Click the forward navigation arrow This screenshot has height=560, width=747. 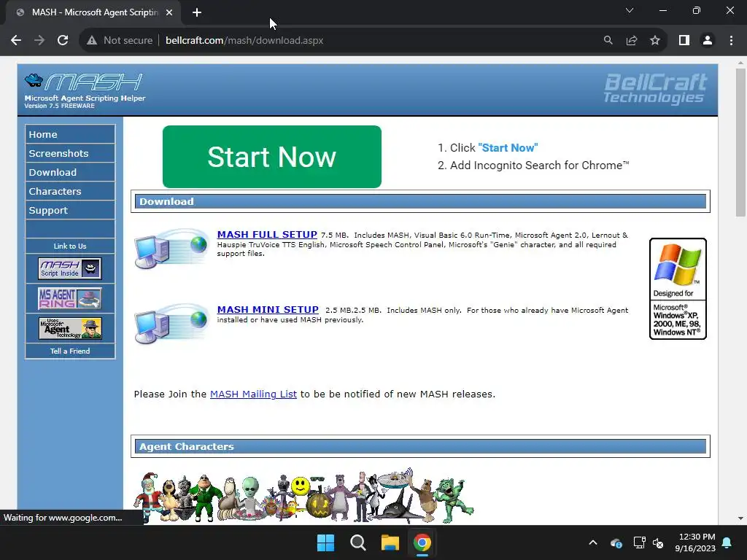point(39,41)
